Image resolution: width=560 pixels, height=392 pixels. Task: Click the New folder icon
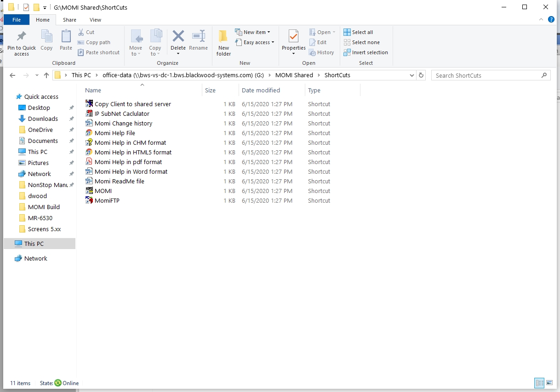pos(223,37)
